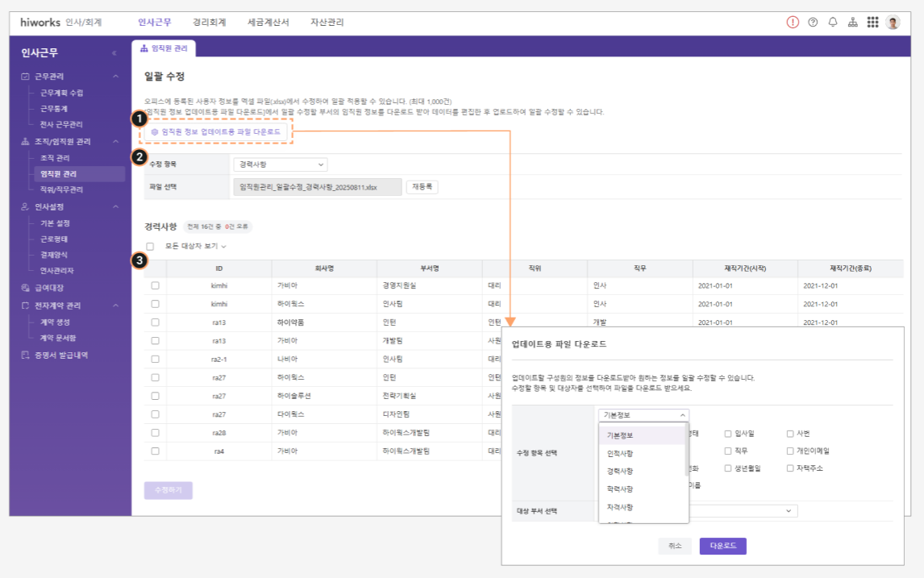Open the help question-mark icon
The height and width of the screenshot is (578, 924).
[813, 23]
